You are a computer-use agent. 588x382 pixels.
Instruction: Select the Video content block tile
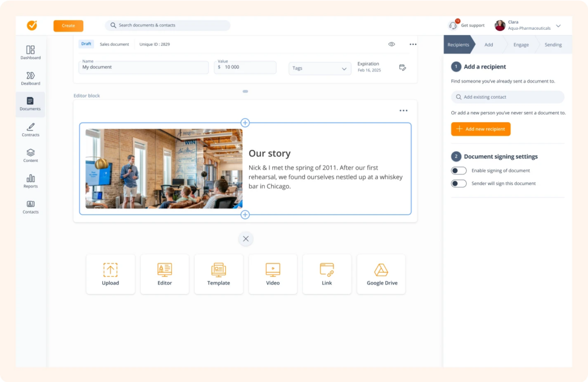(273, 274)
